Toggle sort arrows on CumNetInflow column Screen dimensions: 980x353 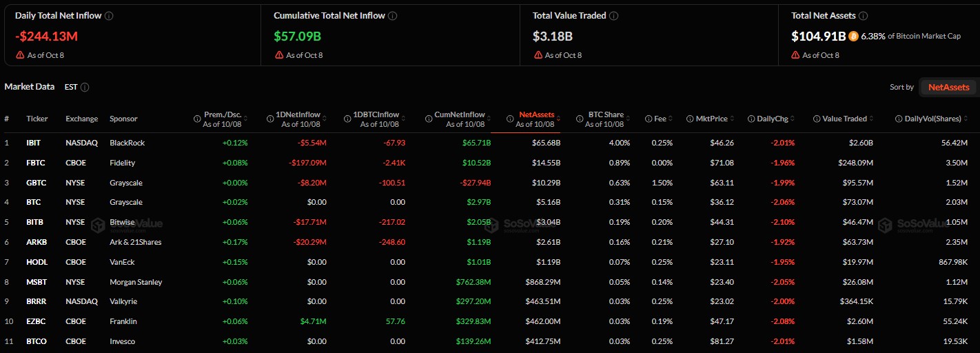coord(489,119)
